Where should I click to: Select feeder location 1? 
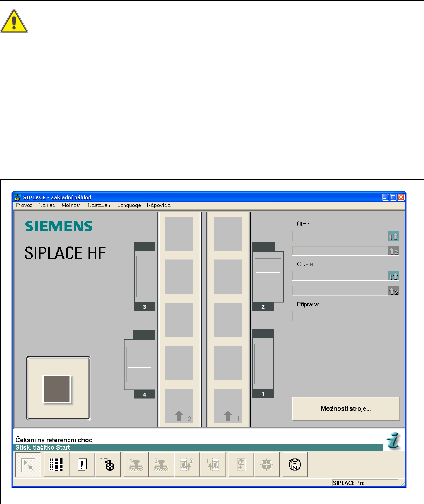[x=263, y=364]
